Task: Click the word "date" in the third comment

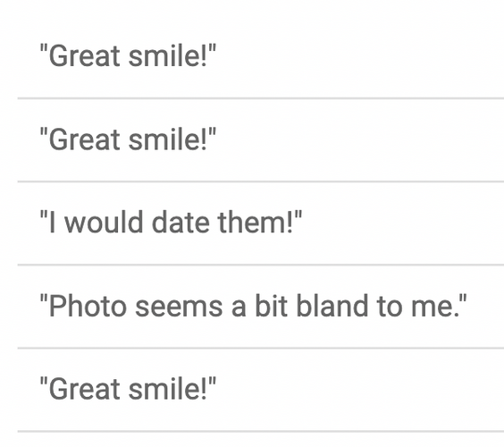Action: tap(181, 223)
